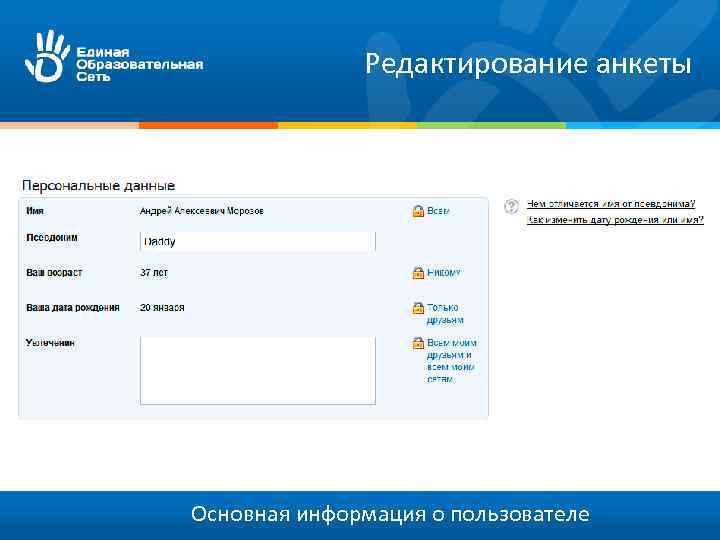Click the Увлечения field label
This screenshot has width=720, height=540.
pyautogui.click(x=50, y=343)
